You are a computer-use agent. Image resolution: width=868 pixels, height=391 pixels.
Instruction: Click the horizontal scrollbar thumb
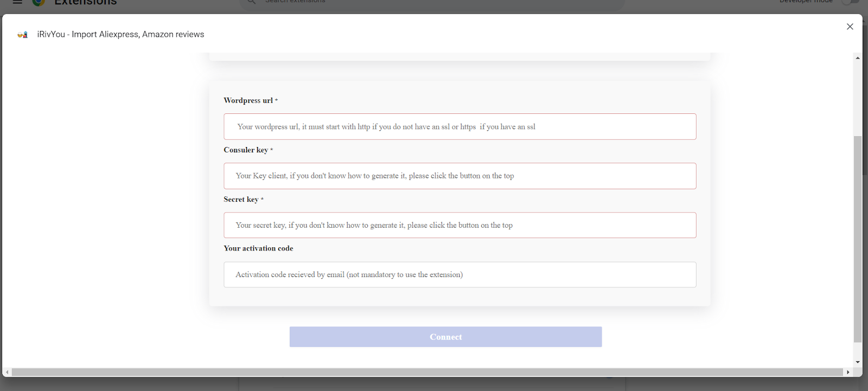click(427, 373)
